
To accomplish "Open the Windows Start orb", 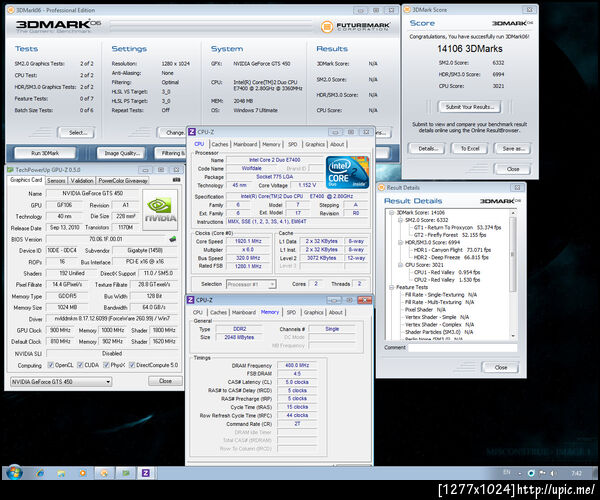I will [14, 472].
